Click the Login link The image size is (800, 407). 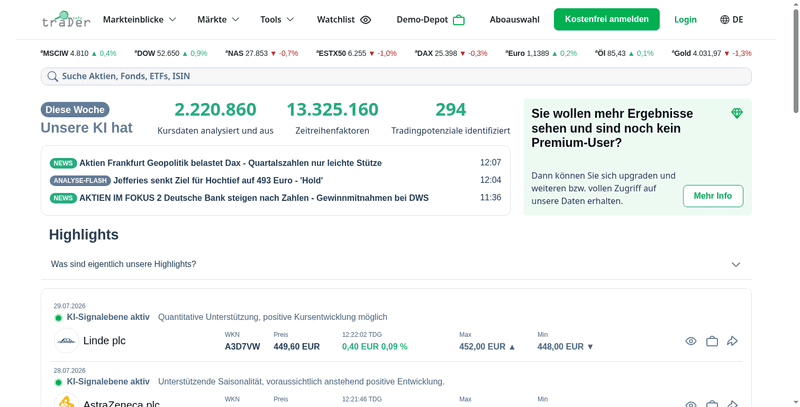(x=685, y=20)
